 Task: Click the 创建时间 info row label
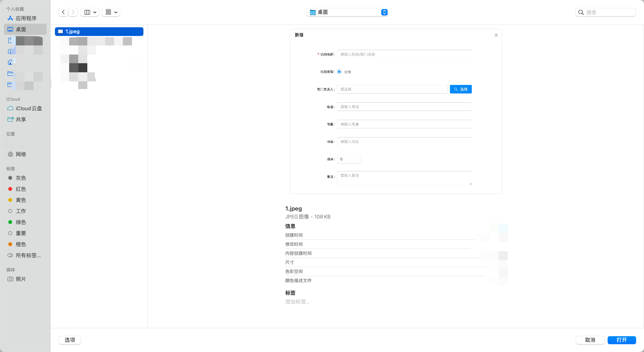click(x=294, y=235)
